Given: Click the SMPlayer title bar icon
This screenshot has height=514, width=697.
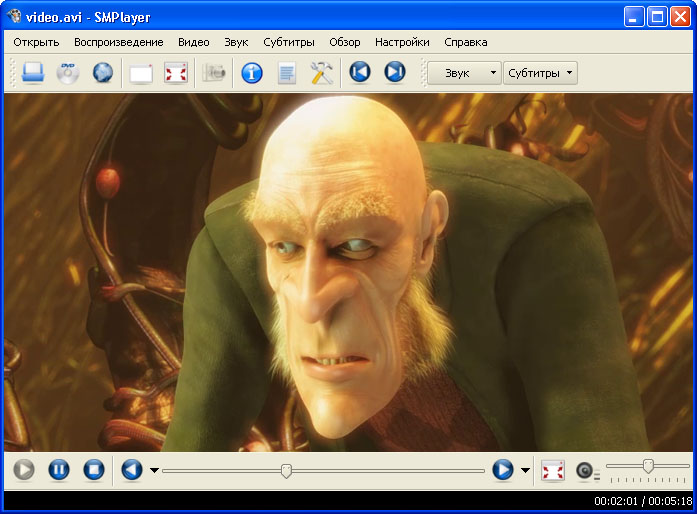Looking at the screenshot, I should (x=14, y=16).
